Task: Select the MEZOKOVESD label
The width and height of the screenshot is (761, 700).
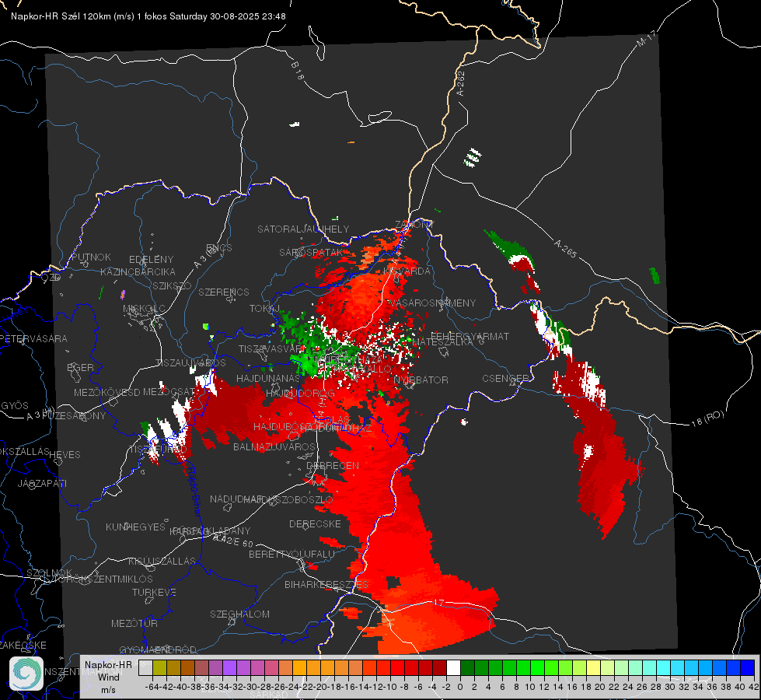Action: point(106,392)
